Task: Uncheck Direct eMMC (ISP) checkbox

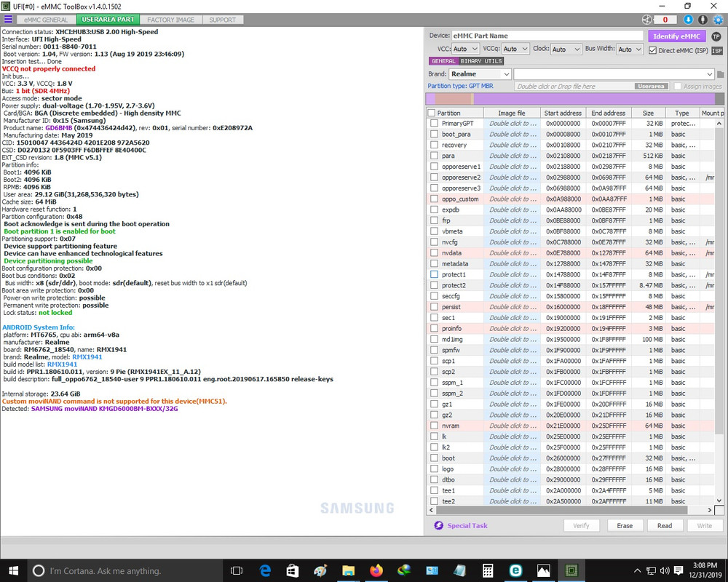Action: 652,50
